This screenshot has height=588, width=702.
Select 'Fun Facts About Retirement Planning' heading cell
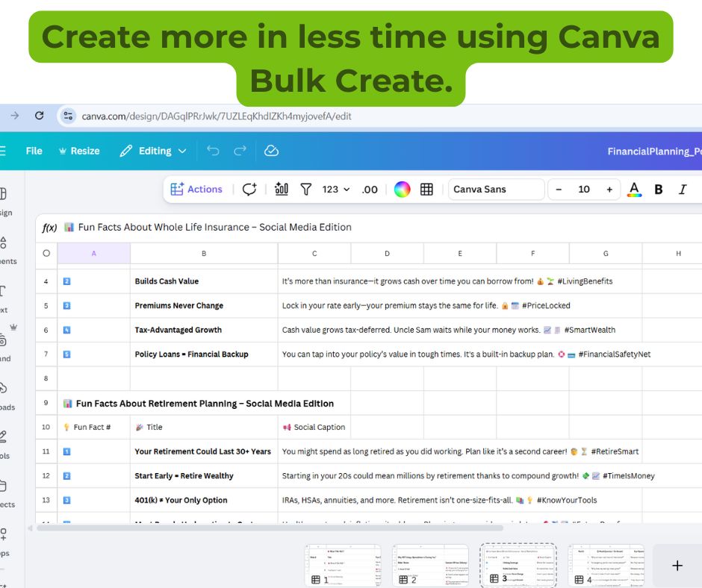click(205, 403)
